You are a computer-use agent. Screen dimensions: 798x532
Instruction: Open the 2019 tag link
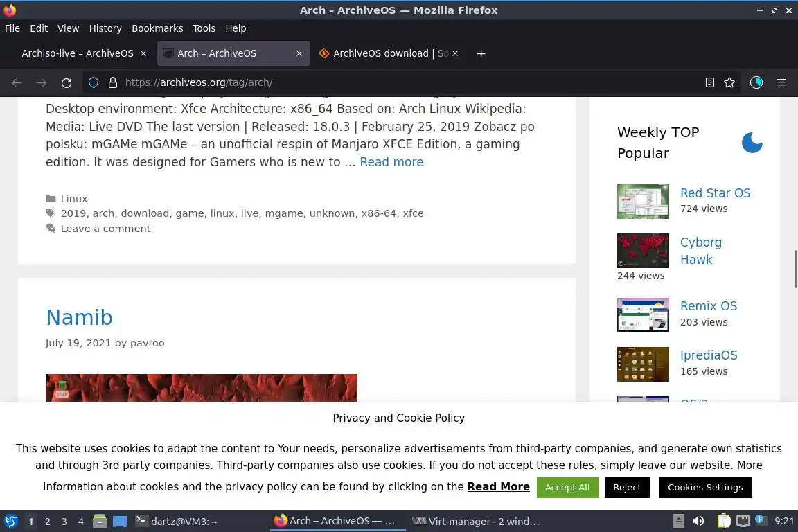click(x=74, y=213)
